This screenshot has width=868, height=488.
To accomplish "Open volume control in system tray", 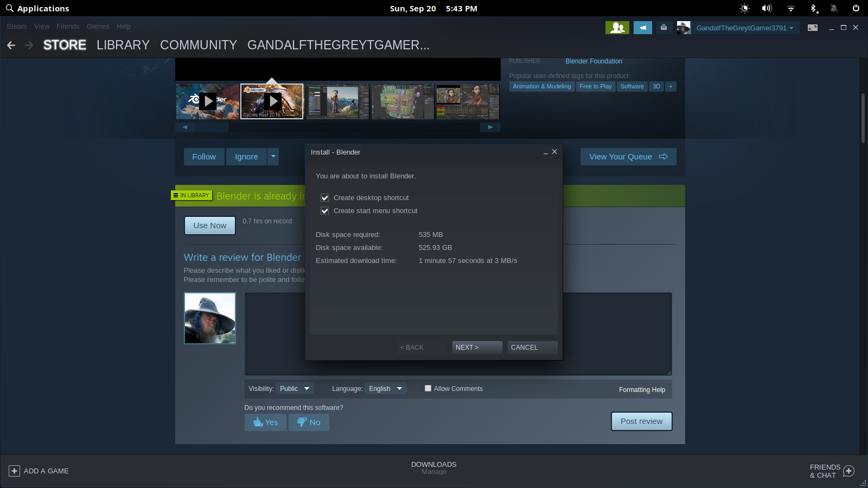I will tap(767, 8).
